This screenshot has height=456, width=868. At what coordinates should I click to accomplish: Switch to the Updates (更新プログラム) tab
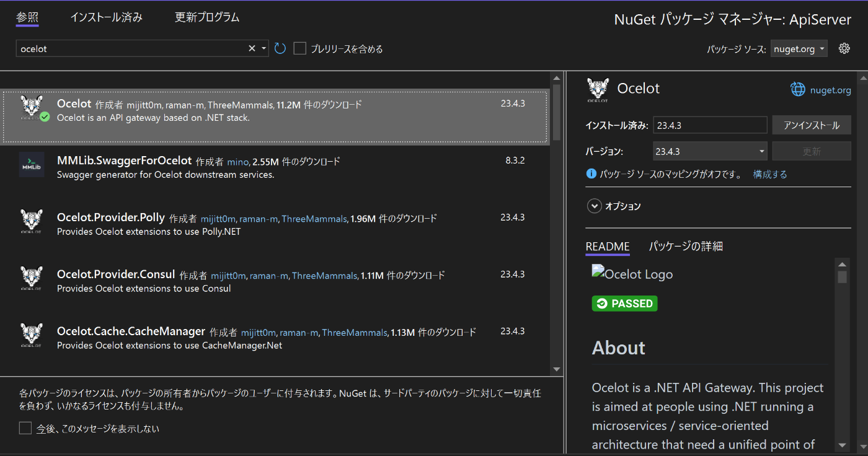click(207, 17)
